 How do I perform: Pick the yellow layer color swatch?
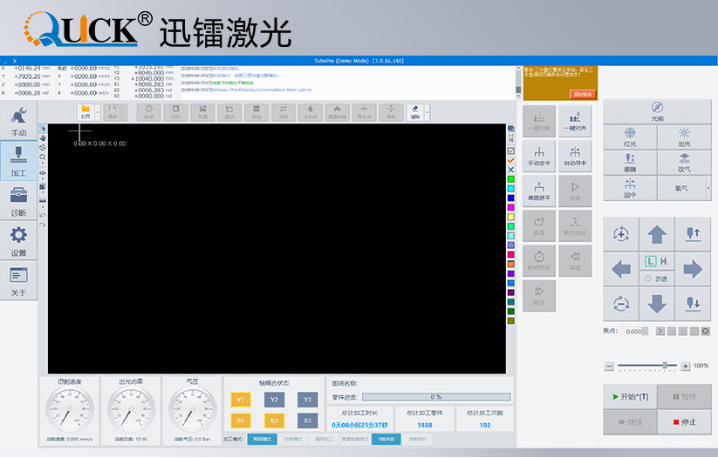511,216
